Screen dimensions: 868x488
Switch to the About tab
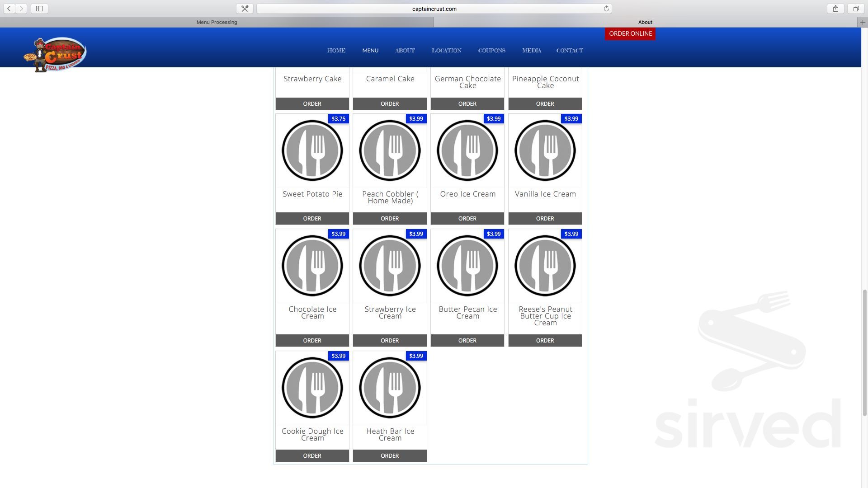pyautogui.click(x=645, y=22)
